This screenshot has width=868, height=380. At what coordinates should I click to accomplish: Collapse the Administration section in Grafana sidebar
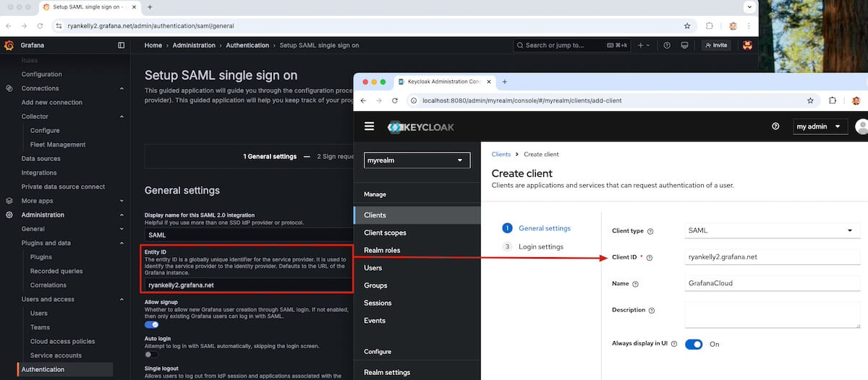[121, 215]
